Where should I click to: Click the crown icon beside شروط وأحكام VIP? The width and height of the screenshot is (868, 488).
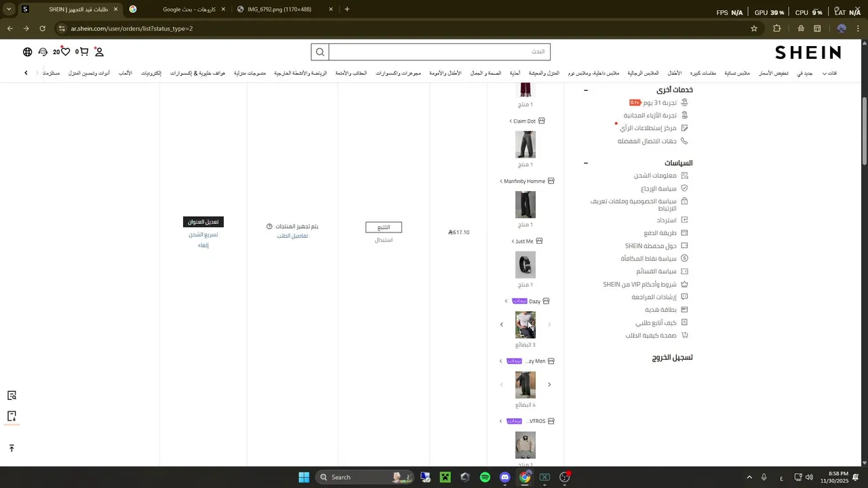684,285
